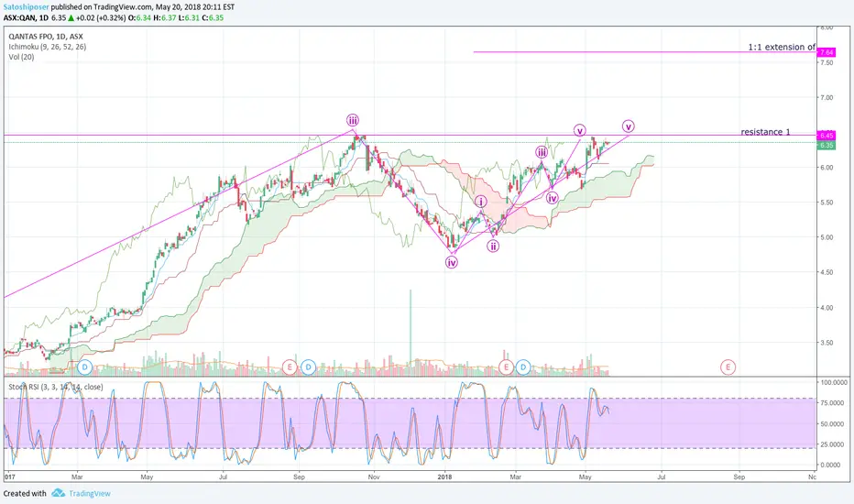Click the Stoch RSI indicator legend
Viewport: 854px width, 504px height.
point(56,387)
